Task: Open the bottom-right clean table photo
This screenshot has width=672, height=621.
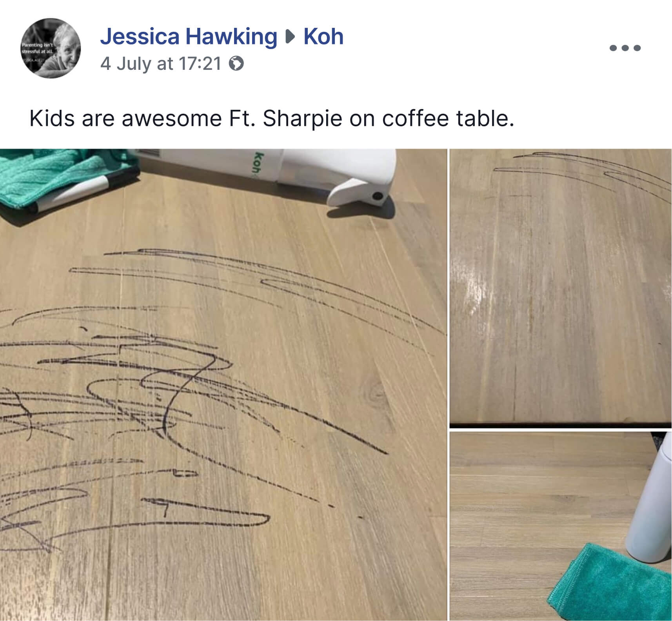Action: click(561, 526)
